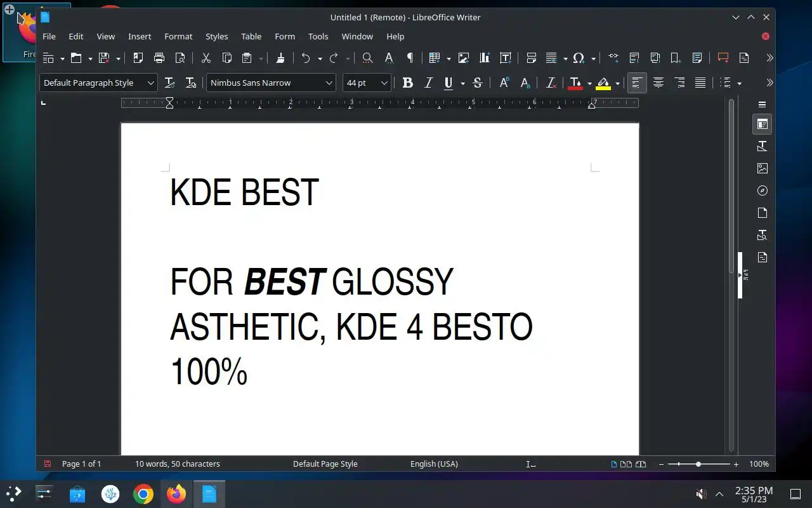Toggle Superscript formatting
The height and width of the screenshot is (508, 812).
tap(504, 83)
